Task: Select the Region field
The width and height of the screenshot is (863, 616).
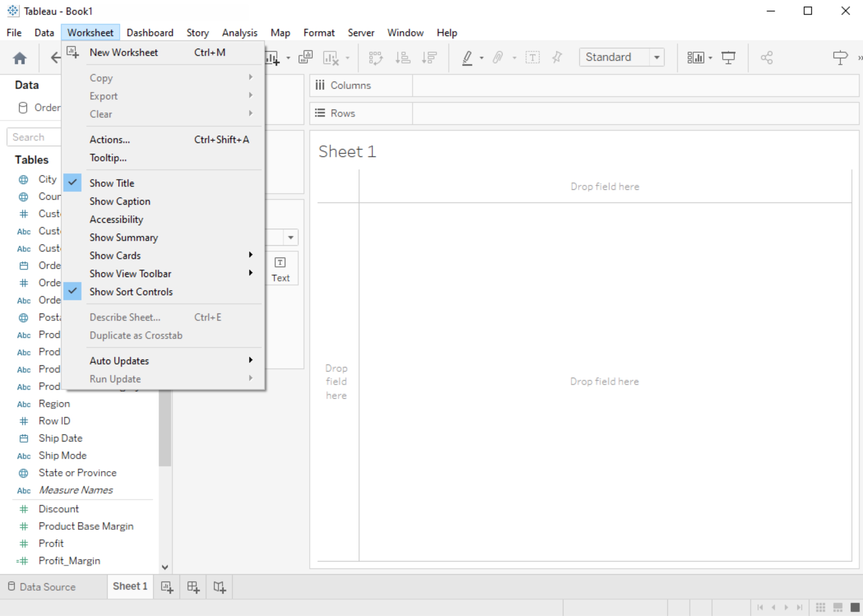Action: tap(54, 404)
